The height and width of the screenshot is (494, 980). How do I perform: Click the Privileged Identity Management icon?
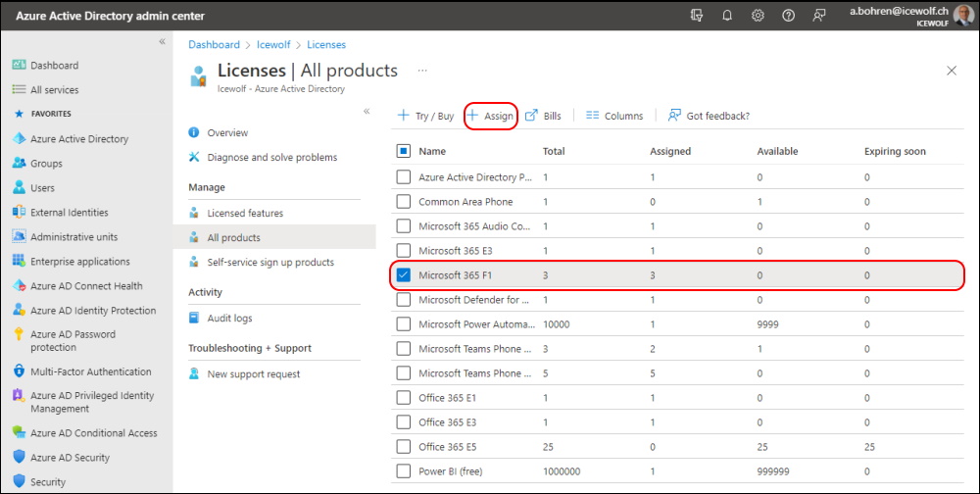pos(20,395)
